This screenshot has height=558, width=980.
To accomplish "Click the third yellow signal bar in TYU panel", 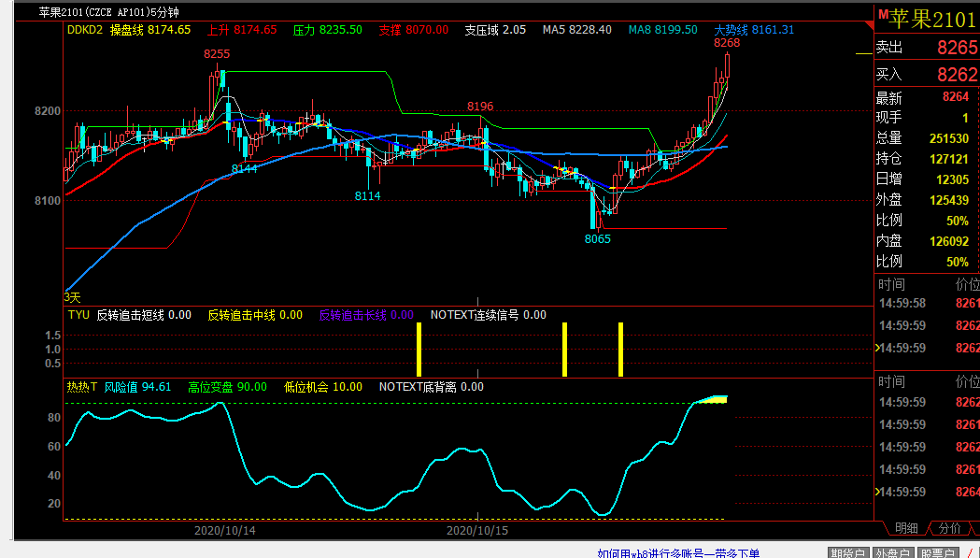I will coord(620,350).
